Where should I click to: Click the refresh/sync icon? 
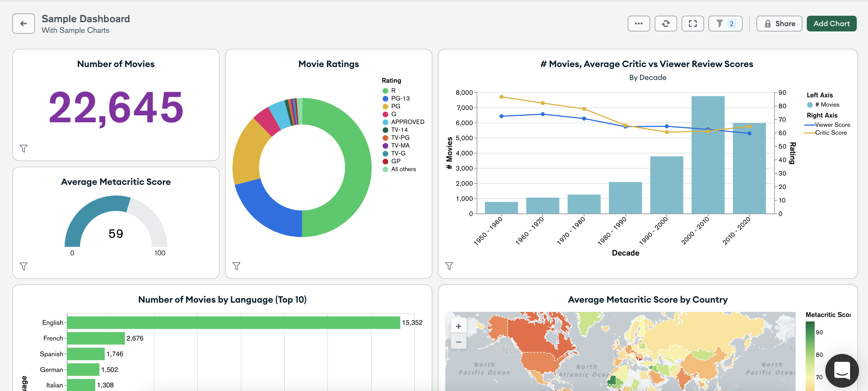click(665, 23)
